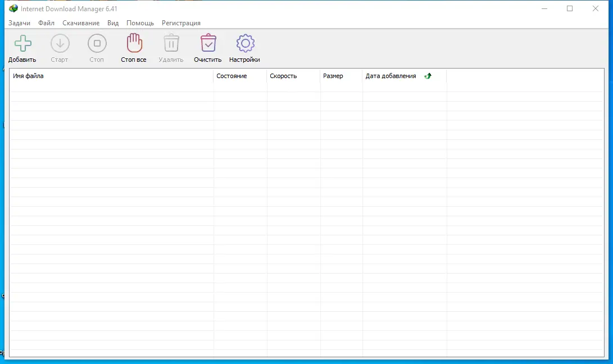
Task: Select the Удалить trash icon
Action: 171,48
